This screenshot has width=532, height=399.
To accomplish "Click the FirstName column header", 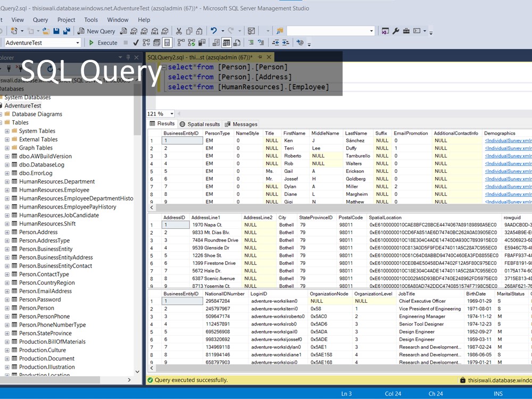I will click(x=294, y=133).
